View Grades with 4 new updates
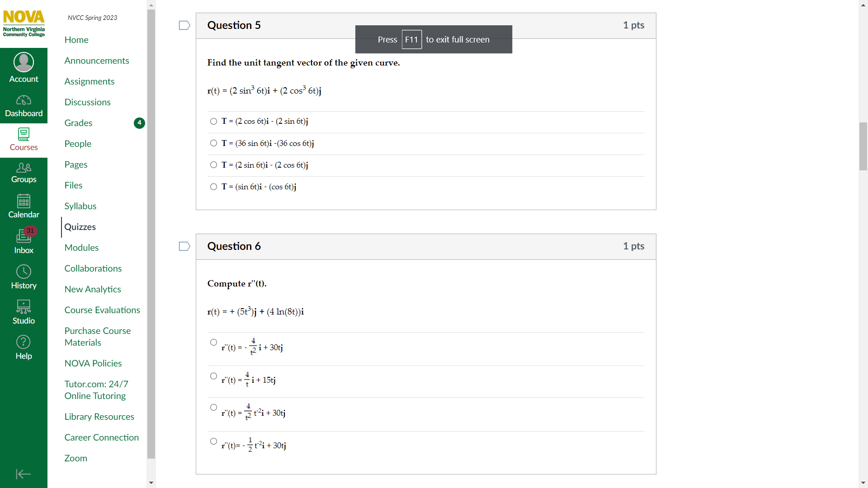The image size is (868, 488). point(78,123)
